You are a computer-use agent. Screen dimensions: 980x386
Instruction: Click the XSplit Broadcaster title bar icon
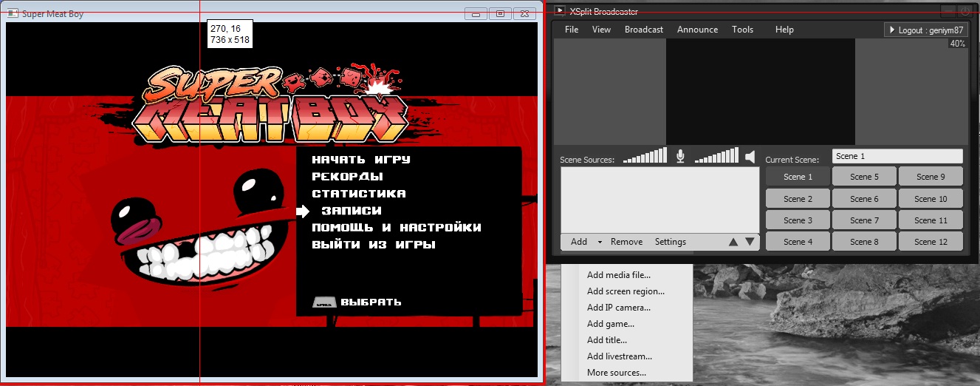(x=560, y=11)
